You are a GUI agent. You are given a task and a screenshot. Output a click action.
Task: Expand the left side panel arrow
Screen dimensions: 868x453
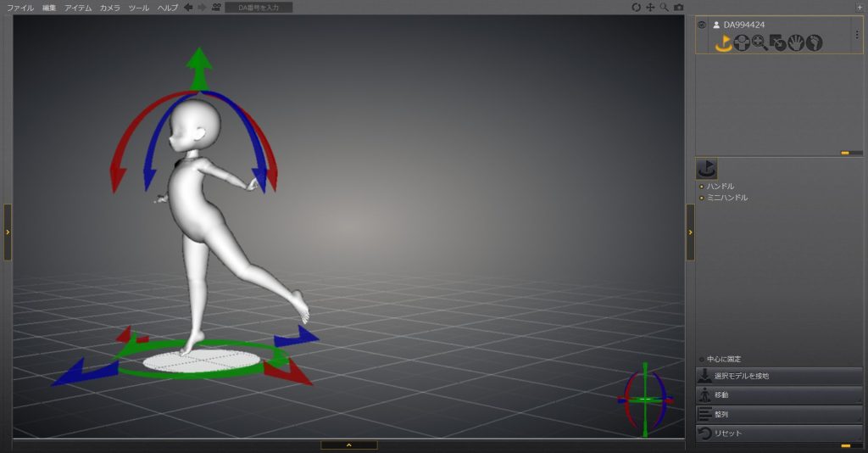click(8, 231)
